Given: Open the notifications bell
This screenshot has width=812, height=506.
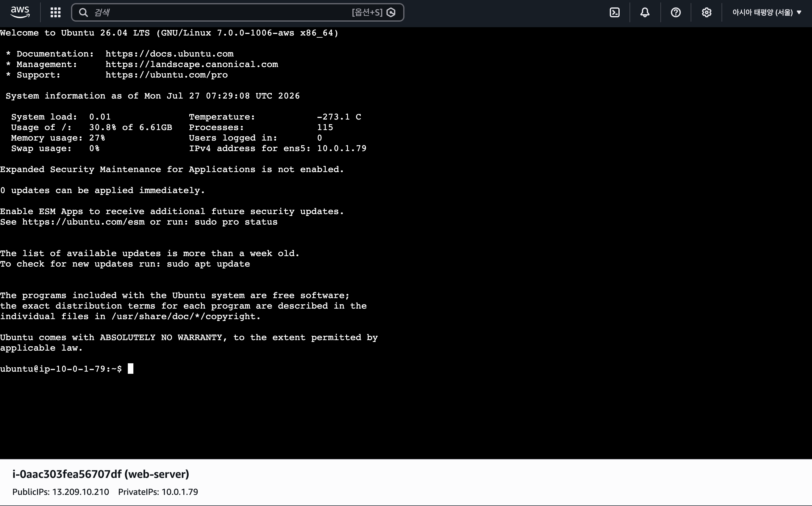Looking at the screenshot, I should click(645, 12).
